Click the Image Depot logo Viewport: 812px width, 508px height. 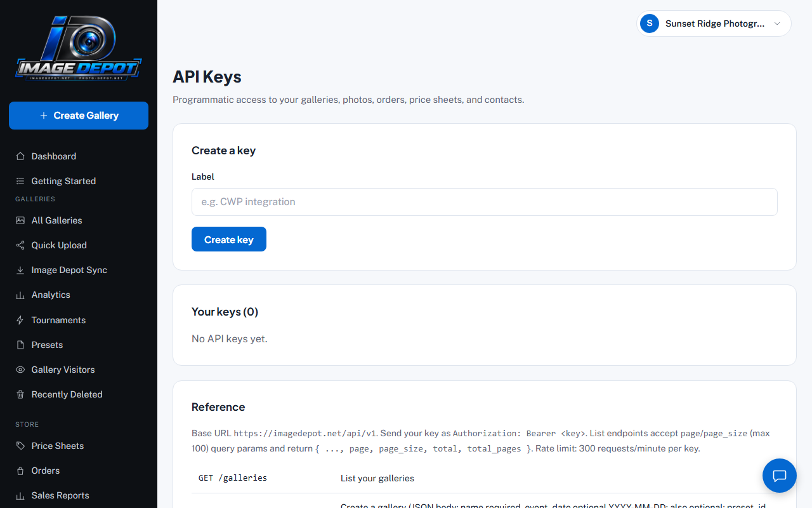[79, 48]
